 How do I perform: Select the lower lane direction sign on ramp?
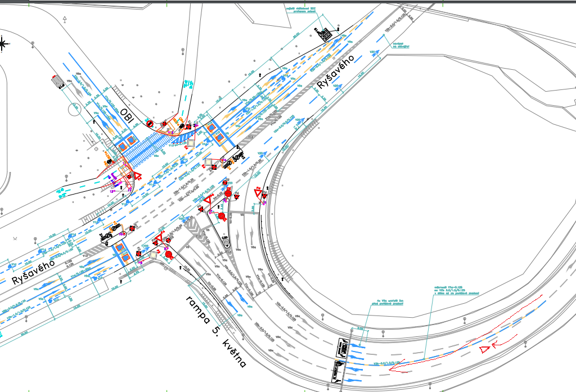(x=337, y=372)
